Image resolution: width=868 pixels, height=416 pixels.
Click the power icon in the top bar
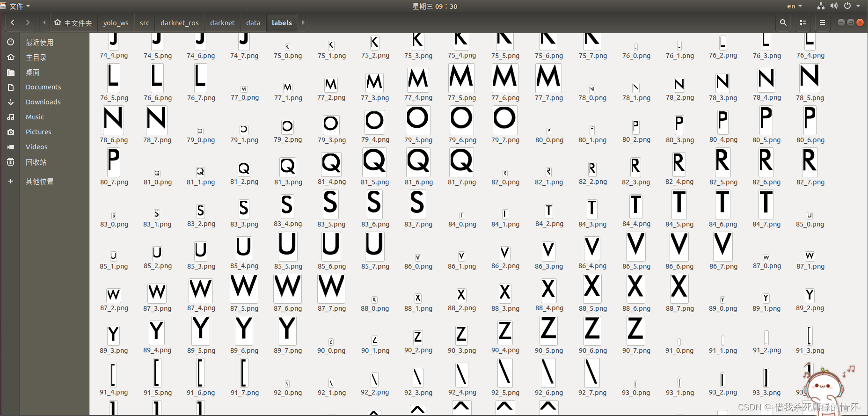tap(847, 6)
